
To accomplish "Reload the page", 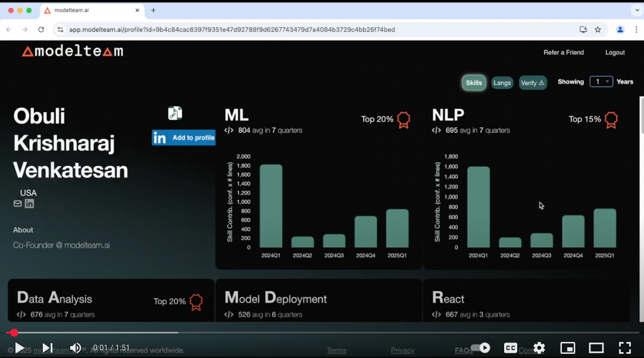I will click(40, 30).
